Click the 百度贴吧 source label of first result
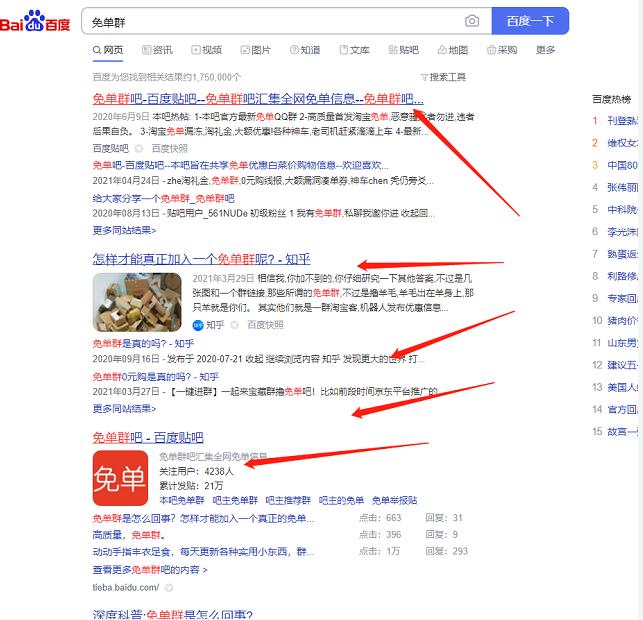This screenshot has width=643, height=620. pos(111,148)
